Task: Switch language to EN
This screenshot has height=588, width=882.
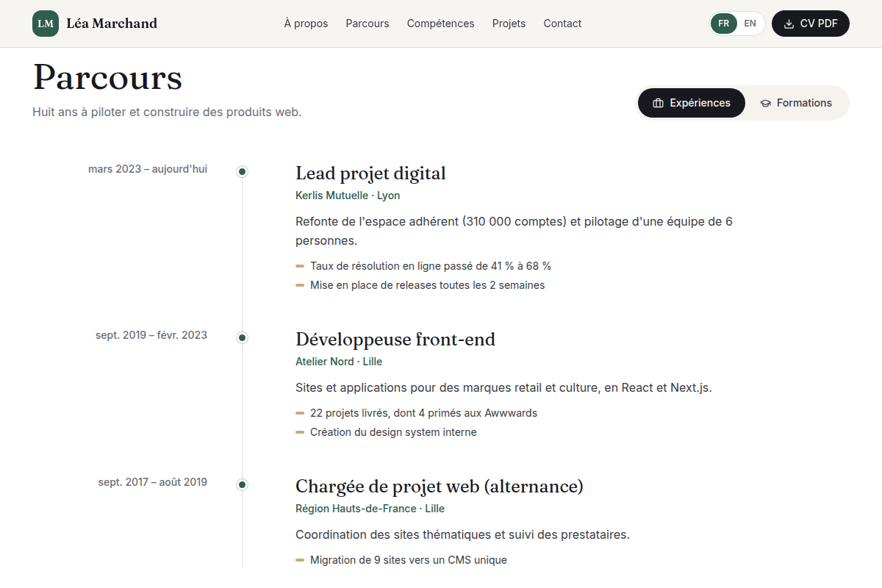Action: pos(750,24)
